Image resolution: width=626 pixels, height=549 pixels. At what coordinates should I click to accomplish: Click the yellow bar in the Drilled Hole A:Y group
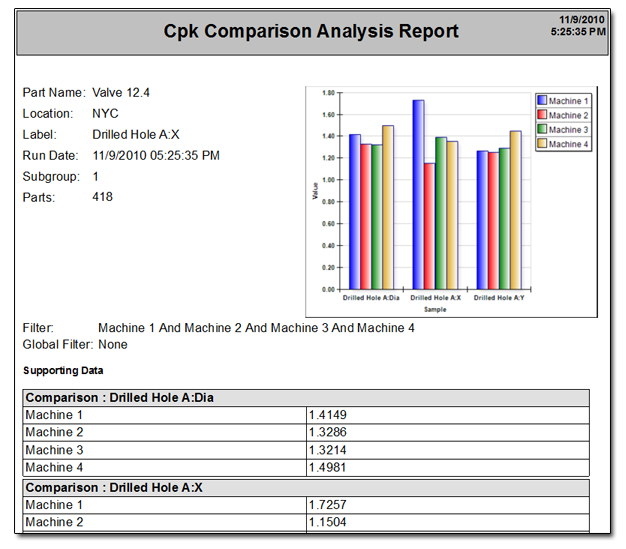(515, 210)
